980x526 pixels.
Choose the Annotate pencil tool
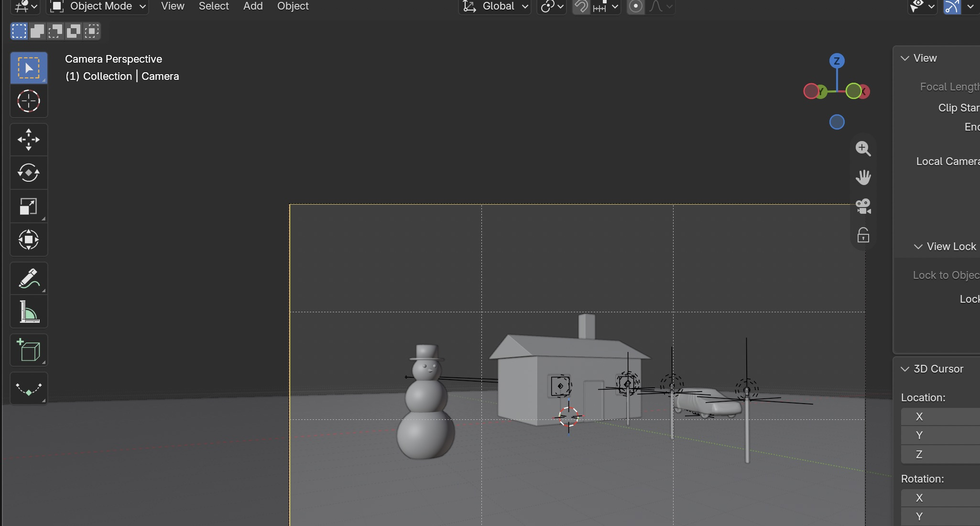point(29,278)
